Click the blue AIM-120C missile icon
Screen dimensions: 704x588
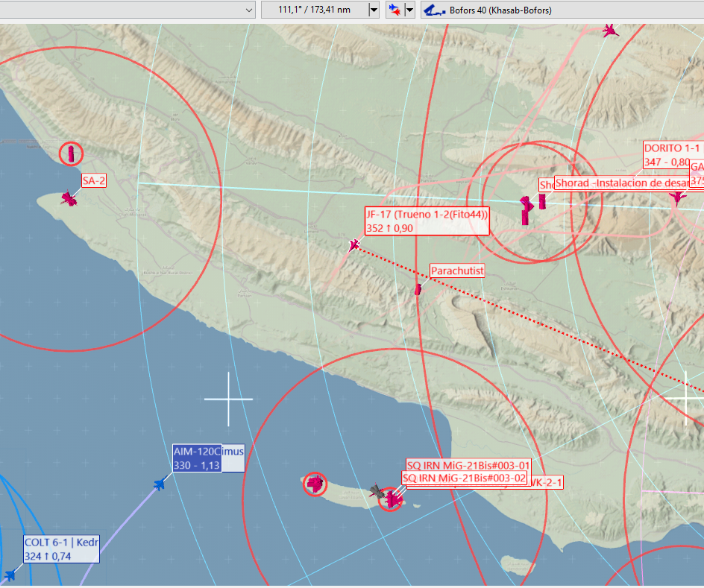[160, 484]
